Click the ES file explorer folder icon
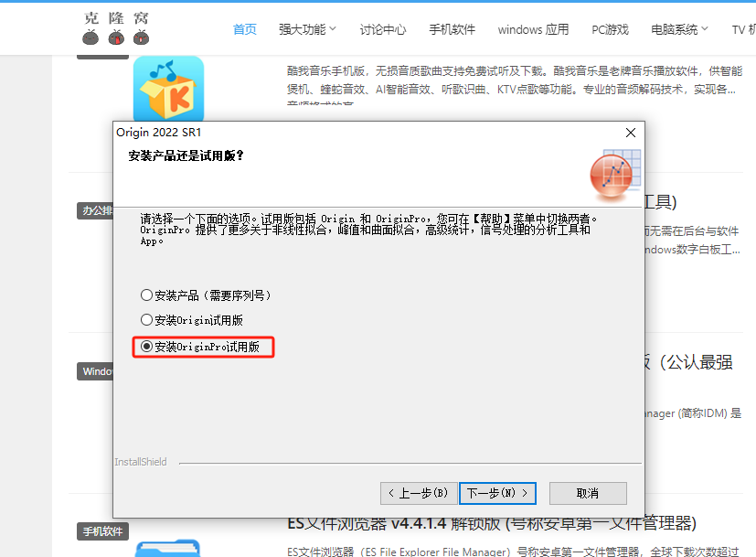 (168, 549)
